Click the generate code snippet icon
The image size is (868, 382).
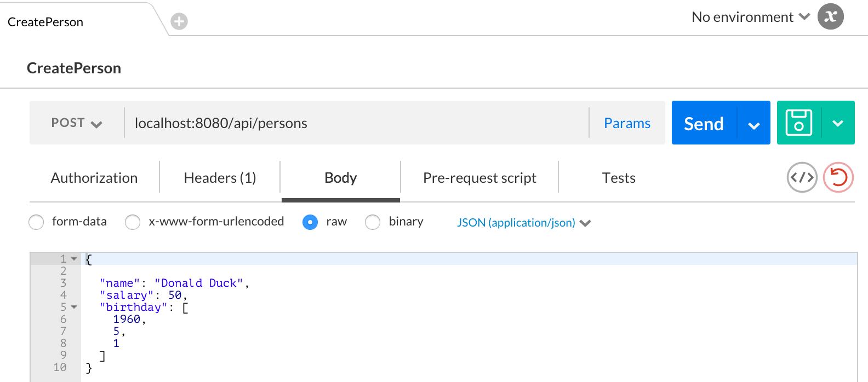802,177
